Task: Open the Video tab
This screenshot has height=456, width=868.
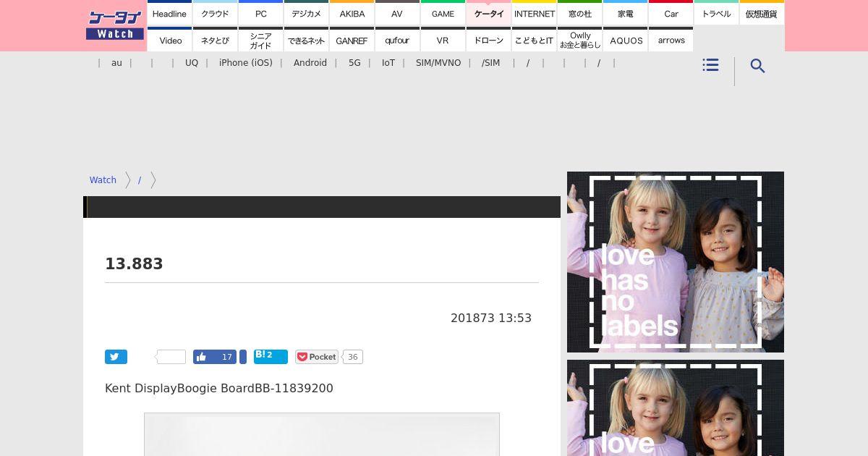Action: (169, 40)
